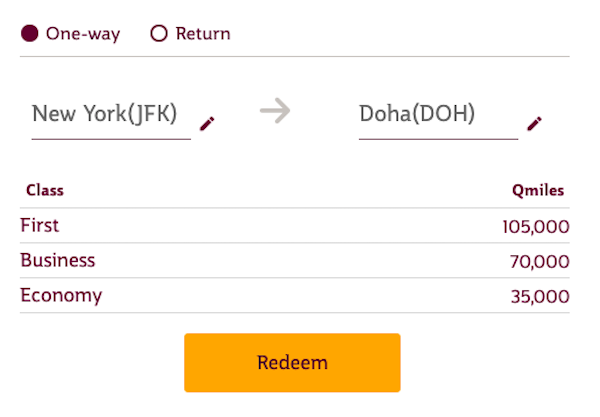The image size is (600, 417).
Task: Click the 105,000 Qmiles value
Action: click(x=536, y=227)
